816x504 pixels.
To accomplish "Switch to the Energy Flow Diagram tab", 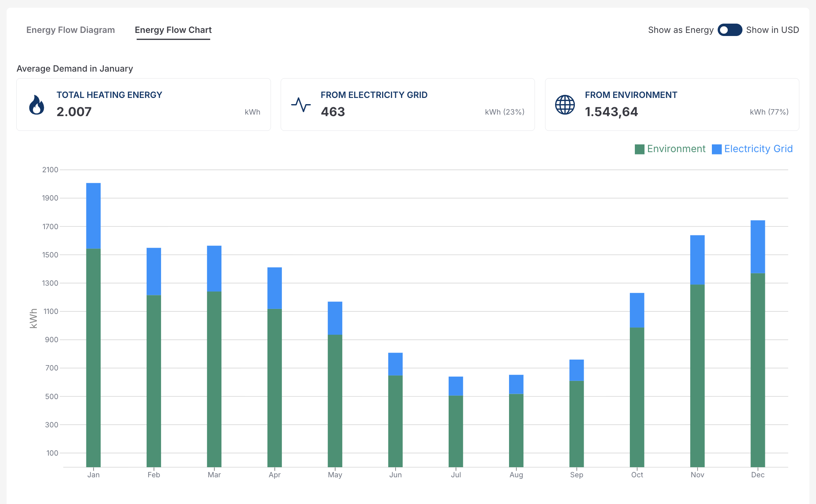I will (x=70, y=30).
